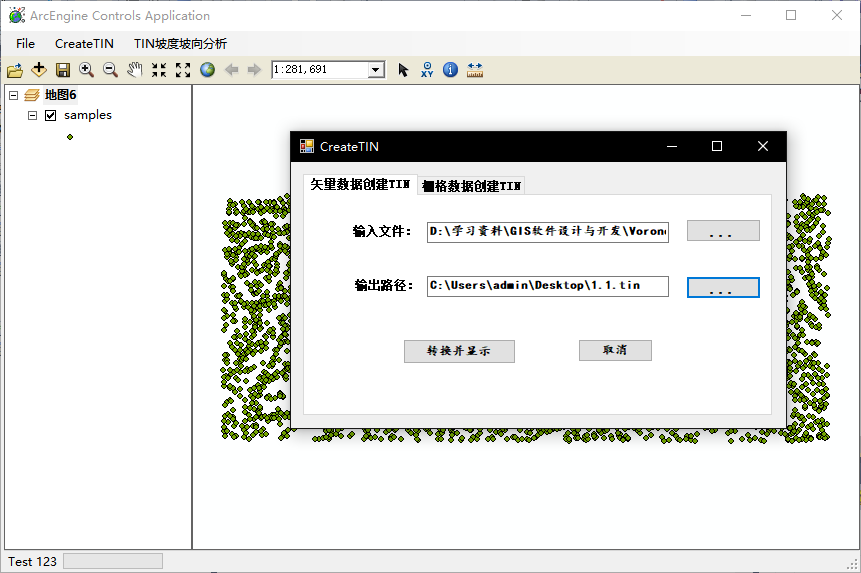861x573 pixels.
Task: Open the map scale dropdown arrow
Action: (x=376, y=70)
